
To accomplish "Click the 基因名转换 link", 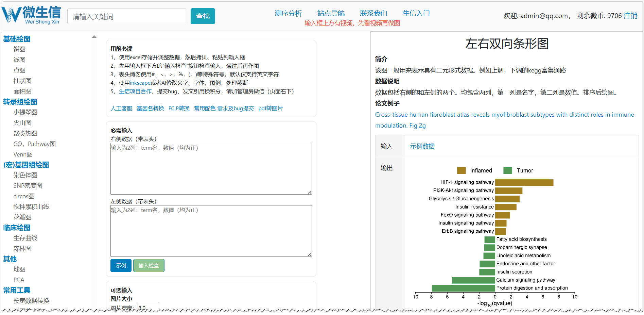I will pyautogui.click(x=150, y=109).
